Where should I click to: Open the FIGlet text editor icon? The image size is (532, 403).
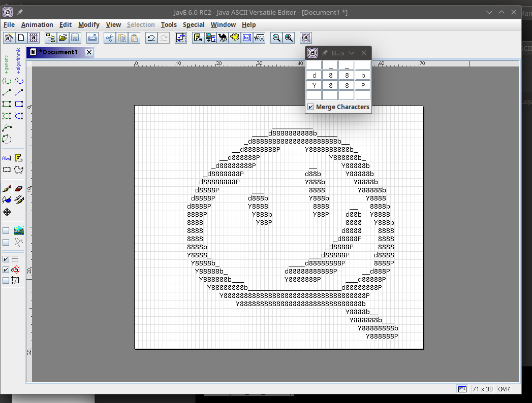[198, 38]
